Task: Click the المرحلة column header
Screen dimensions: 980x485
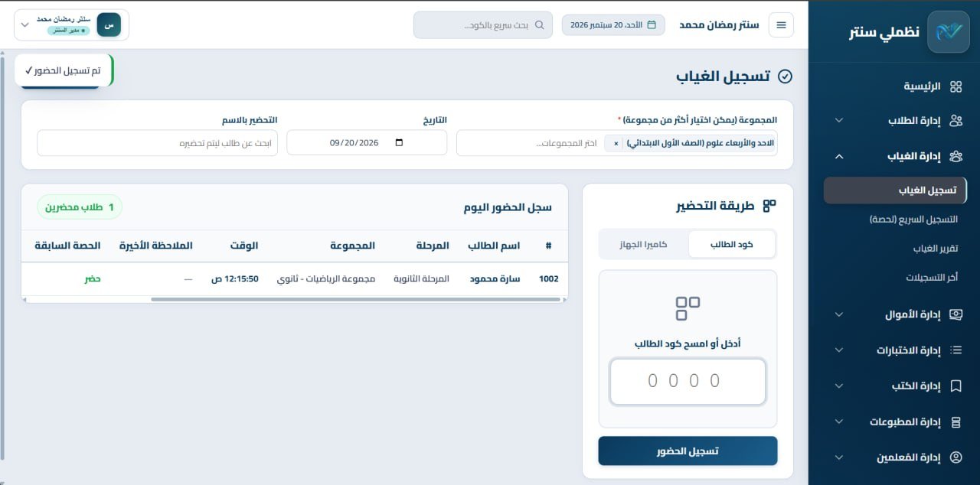Action: 433,246
